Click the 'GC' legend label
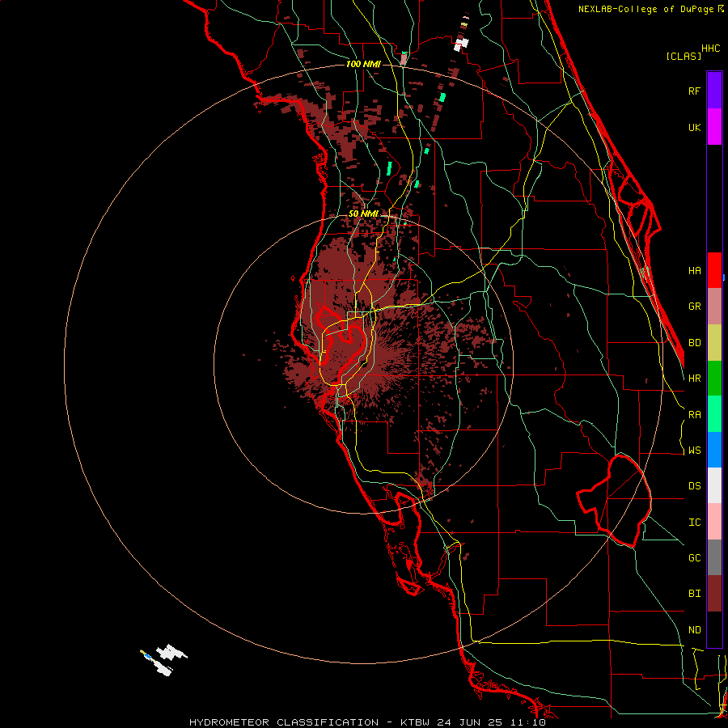 point(695,558)
